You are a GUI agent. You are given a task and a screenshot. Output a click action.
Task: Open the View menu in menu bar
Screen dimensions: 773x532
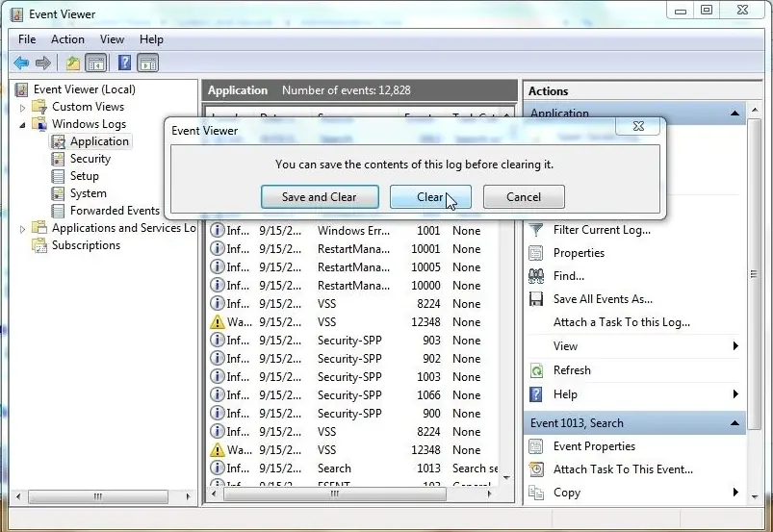pyautogui.click(x=112, y=39)
